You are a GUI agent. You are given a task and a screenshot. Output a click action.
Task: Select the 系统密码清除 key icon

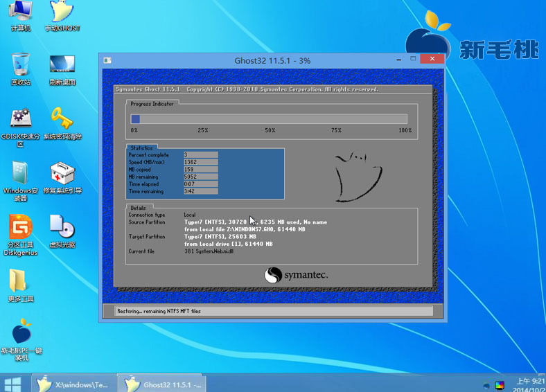click(x=62, y=123)
